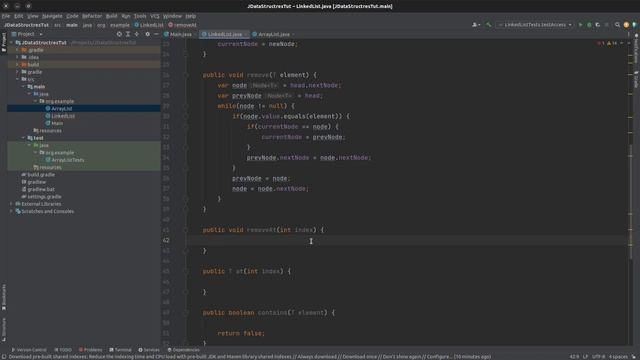Open Terminal tool window
640x360 pixels.
tap(120, 350)
